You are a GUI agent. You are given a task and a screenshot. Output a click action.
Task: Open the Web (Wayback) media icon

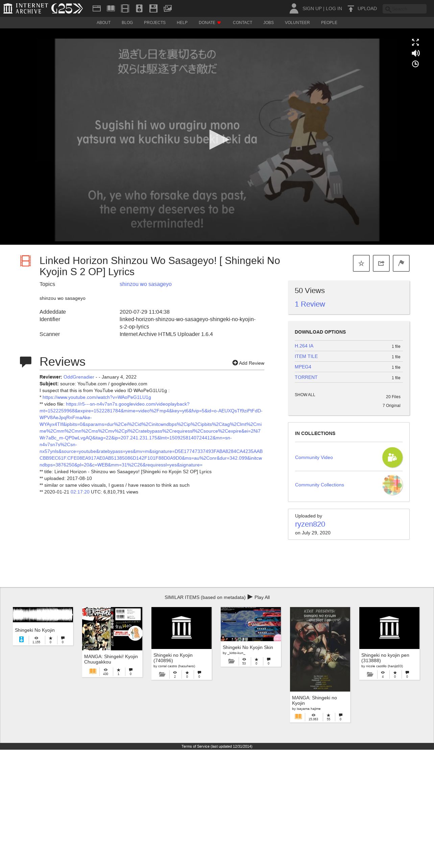[x=97, y=8]
